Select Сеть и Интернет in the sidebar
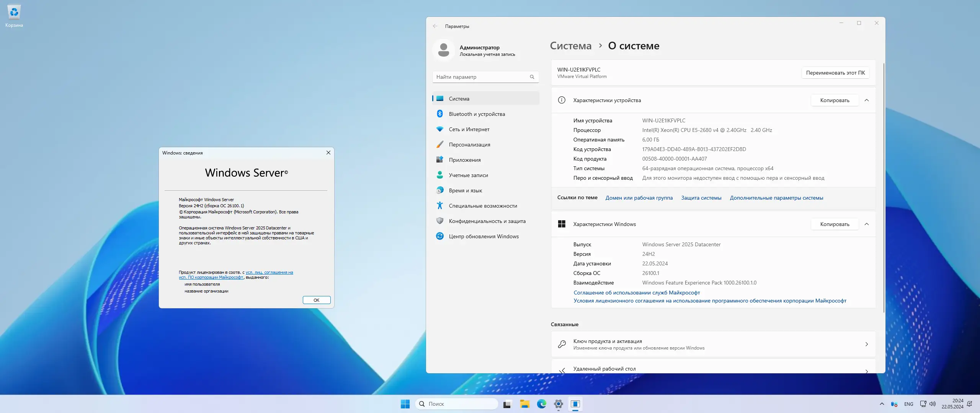 coord(469,129)
